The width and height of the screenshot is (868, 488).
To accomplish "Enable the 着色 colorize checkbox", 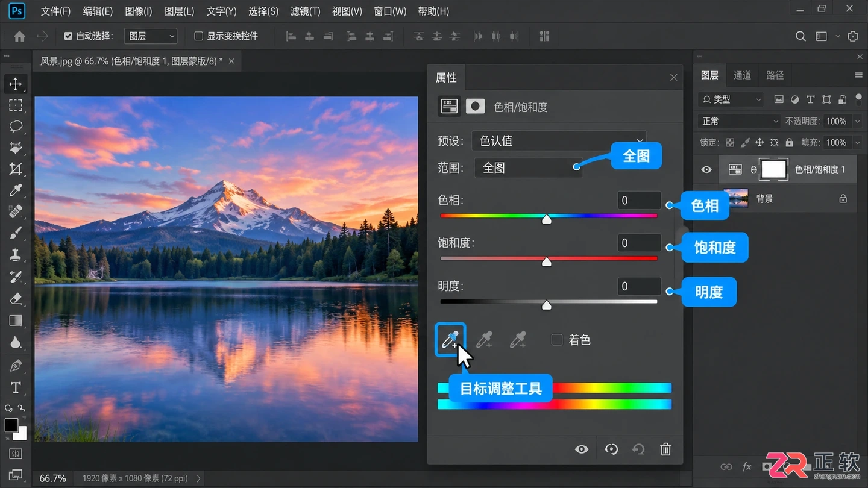I will (x=557, y=340).
